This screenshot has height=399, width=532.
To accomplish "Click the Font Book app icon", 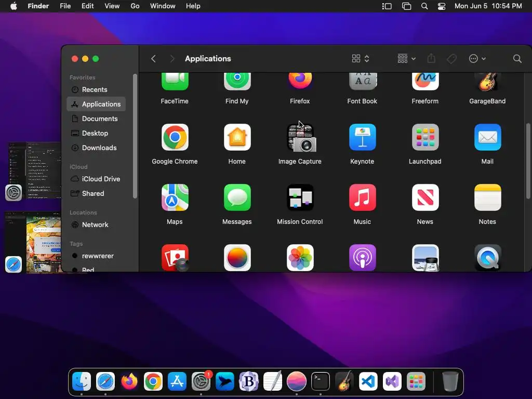I will tap(362, 82).
